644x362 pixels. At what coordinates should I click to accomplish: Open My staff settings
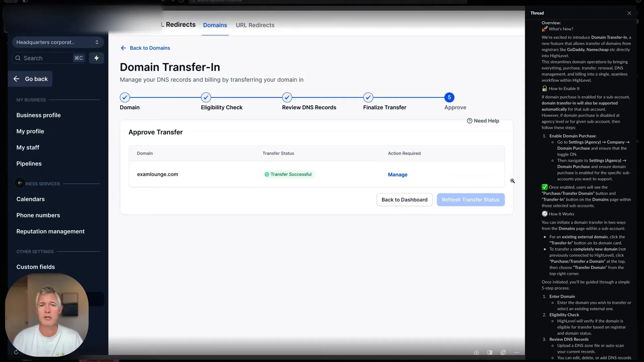click(28, 147)
